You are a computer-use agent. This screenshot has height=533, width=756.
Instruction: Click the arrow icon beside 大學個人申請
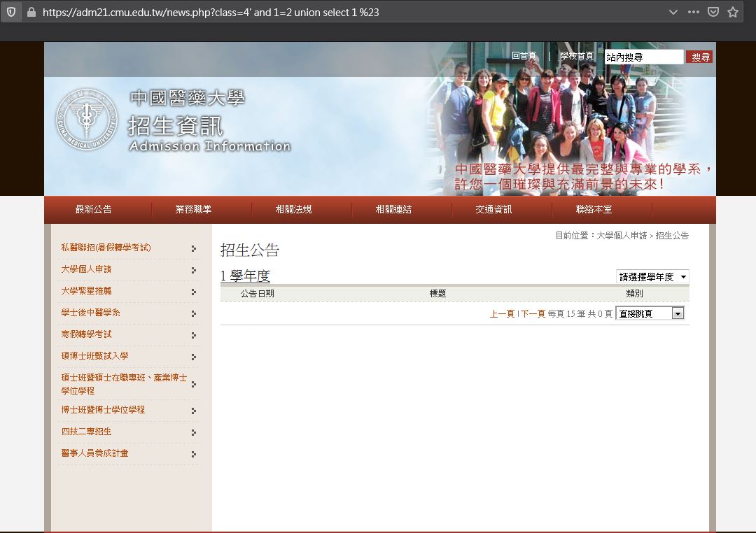(194, 270)
